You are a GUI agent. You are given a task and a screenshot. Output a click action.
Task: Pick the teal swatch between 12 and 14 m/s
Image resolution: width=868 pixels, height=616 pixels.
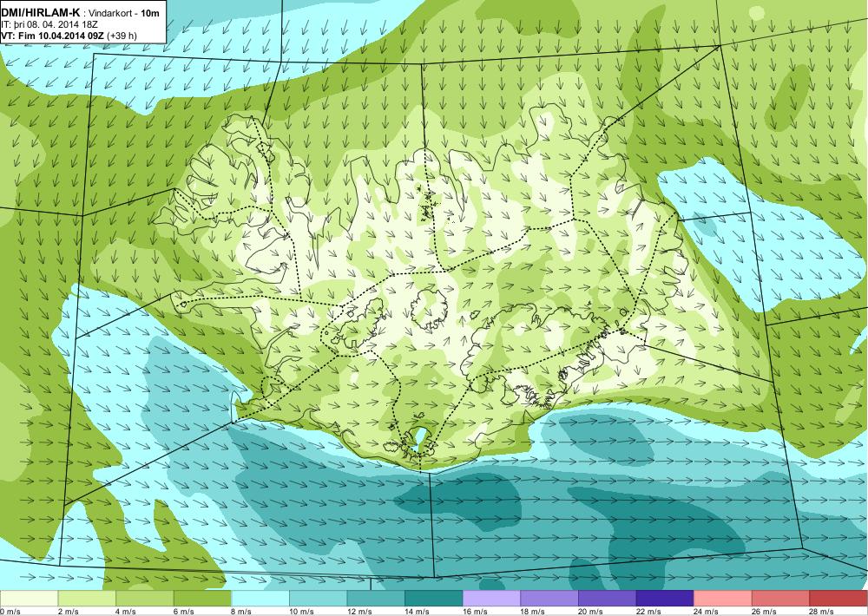coord(376,599)
